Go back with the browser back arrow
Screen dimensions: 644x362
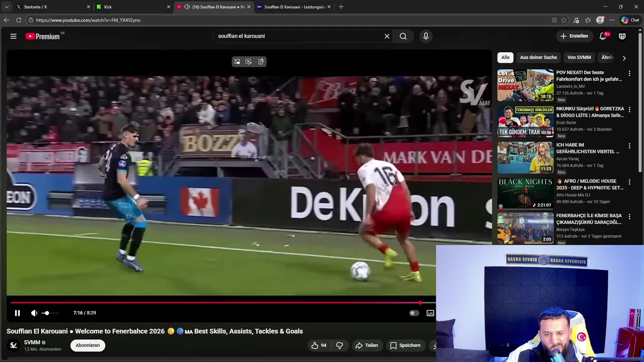tap(7, 20)
